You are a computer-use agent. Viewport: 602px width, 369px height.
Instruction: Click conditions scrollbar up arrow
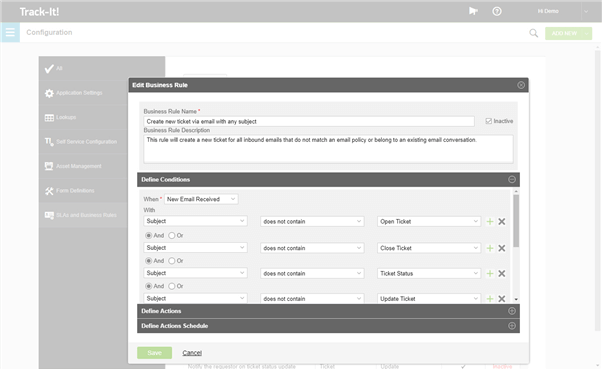(516, 191)
